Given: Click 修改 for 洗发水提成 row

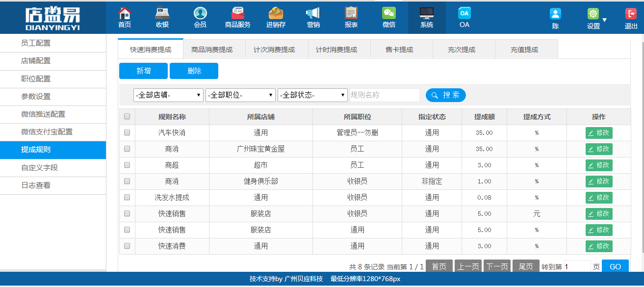Looking at the screenshot, I should coord(599,198).
